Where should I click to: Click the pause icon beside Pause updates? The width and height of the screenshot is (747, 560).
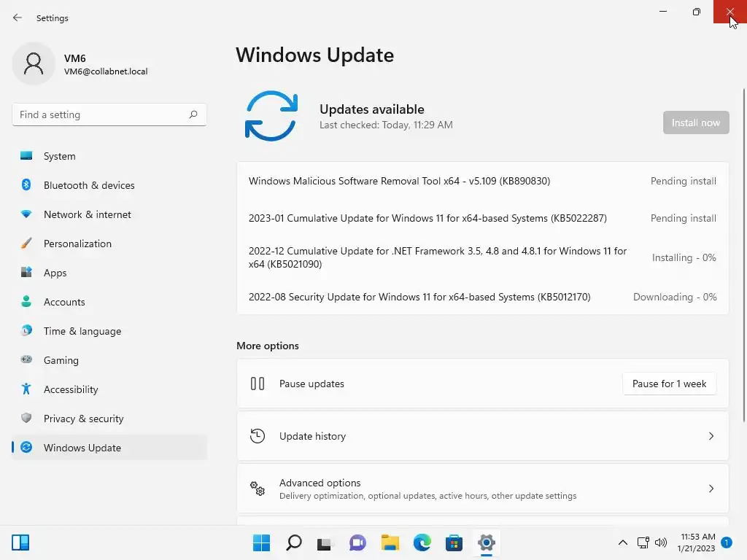point(258,384)
